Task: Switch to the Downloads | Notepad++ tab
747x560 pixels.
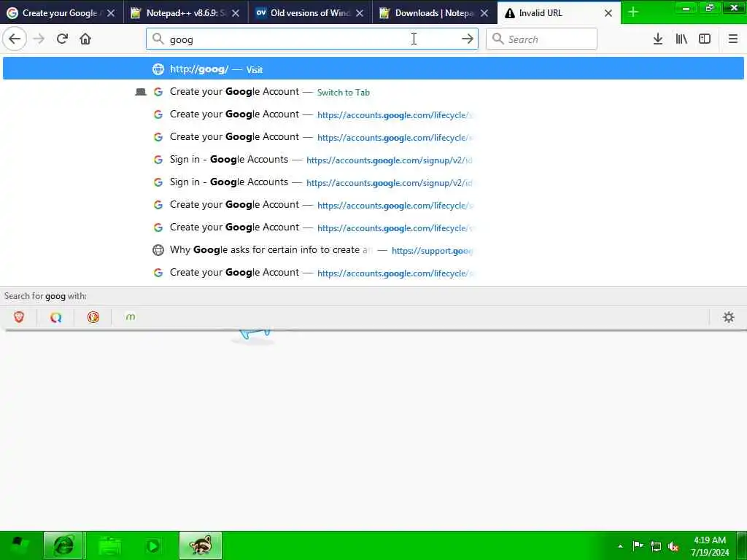Action: [x=435, y=13]
